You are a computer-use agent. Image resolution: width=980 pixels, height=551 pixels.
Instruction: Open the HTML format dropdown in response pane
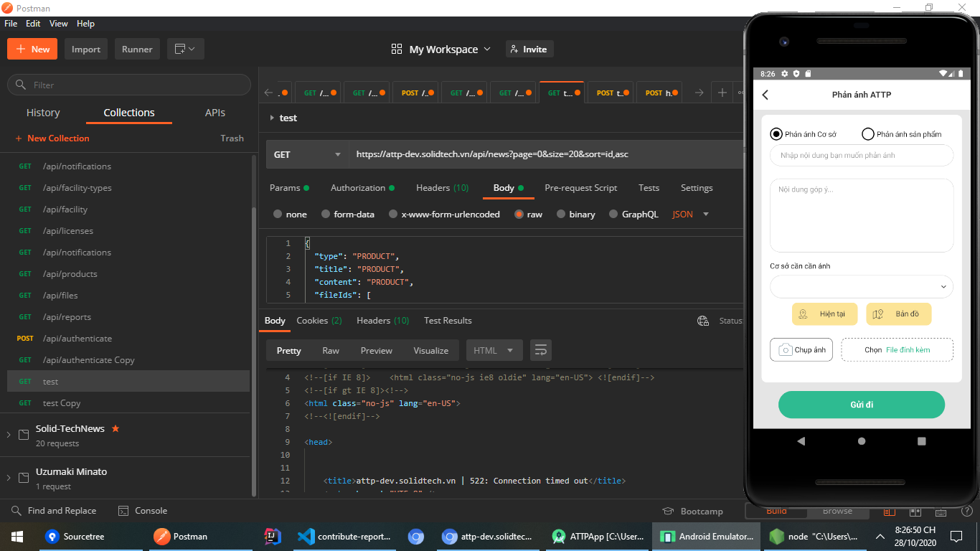494,350
